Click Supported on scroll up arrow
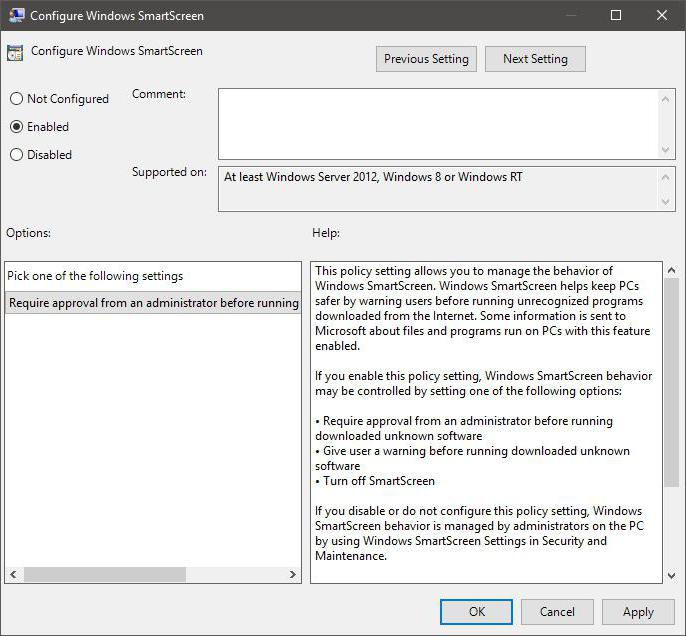This screenshot has width=686, height=636. pos(665,177)
